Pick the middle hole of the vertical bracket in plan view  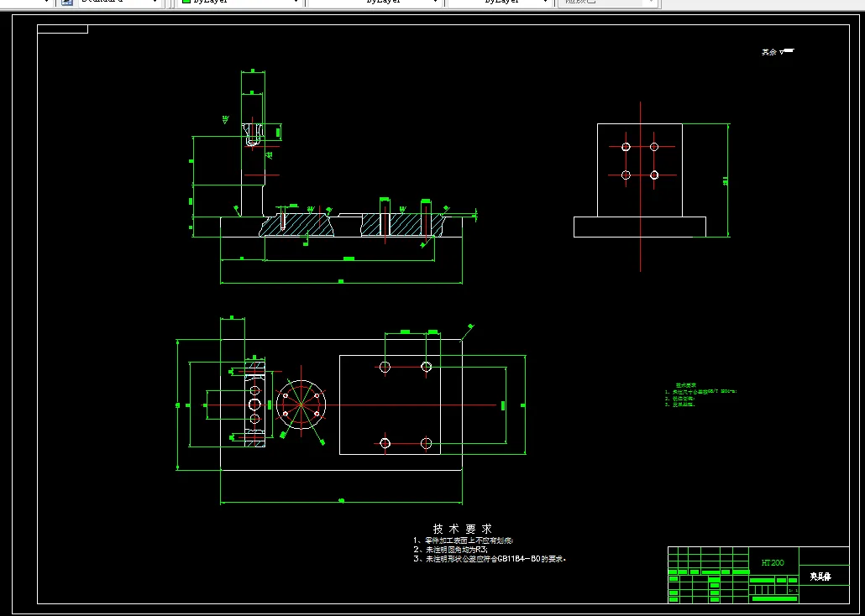(x=254, y=405)
